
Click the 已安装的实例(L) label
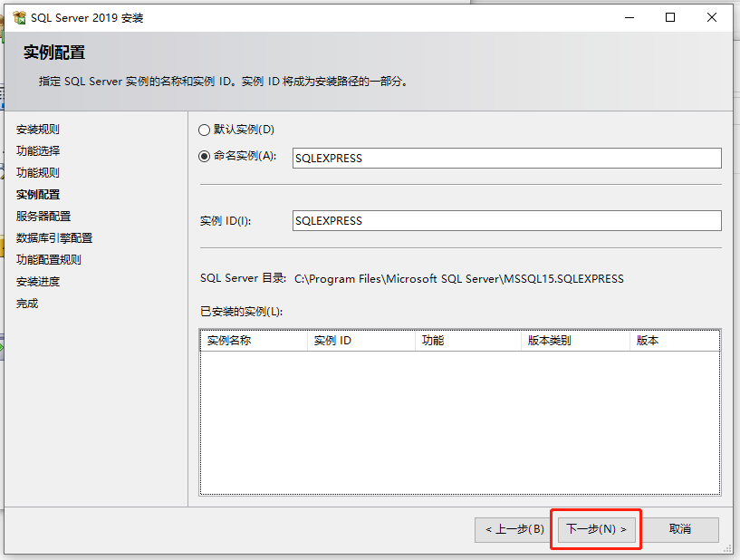[x=241, y=312]
